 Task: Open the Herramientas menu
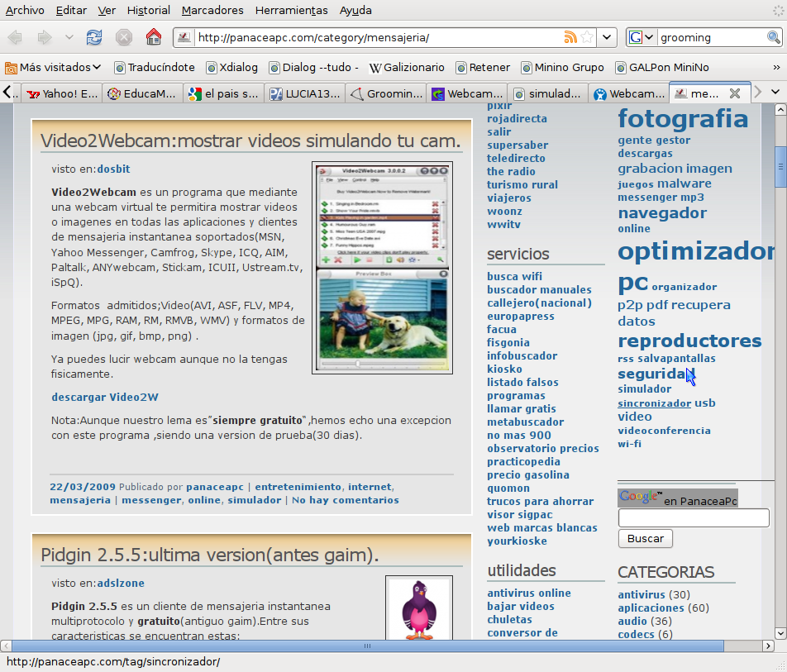[291, 10]
